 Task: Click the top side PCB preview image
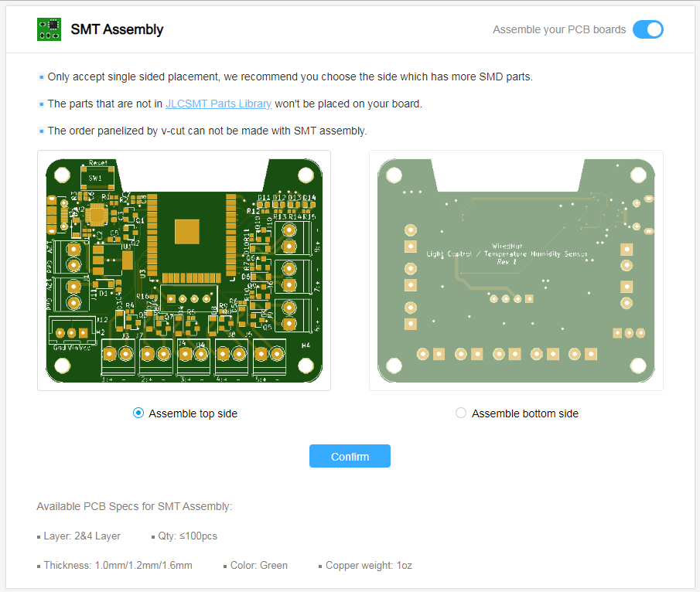(x=184, y=270)
